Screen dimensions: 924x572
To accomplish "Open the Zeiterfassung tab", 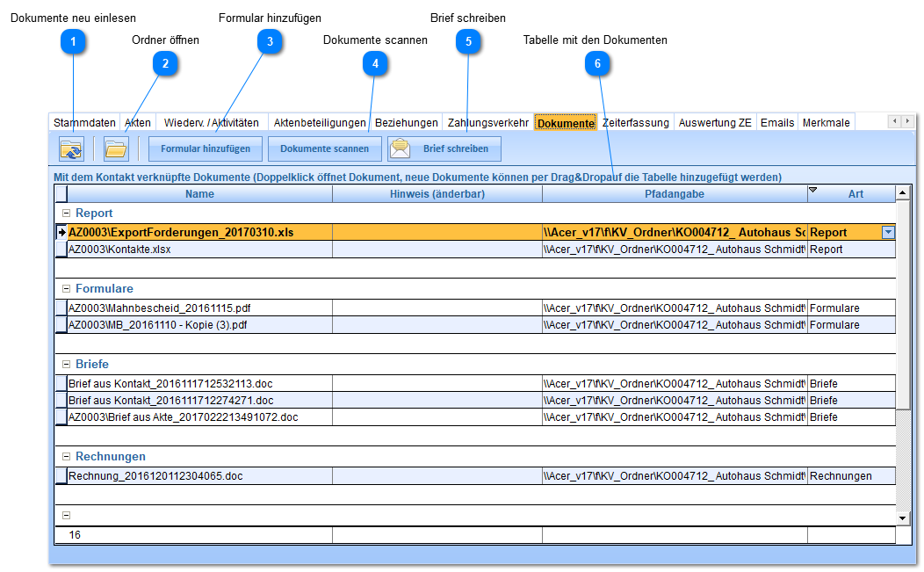I will [x=635, y=123].
